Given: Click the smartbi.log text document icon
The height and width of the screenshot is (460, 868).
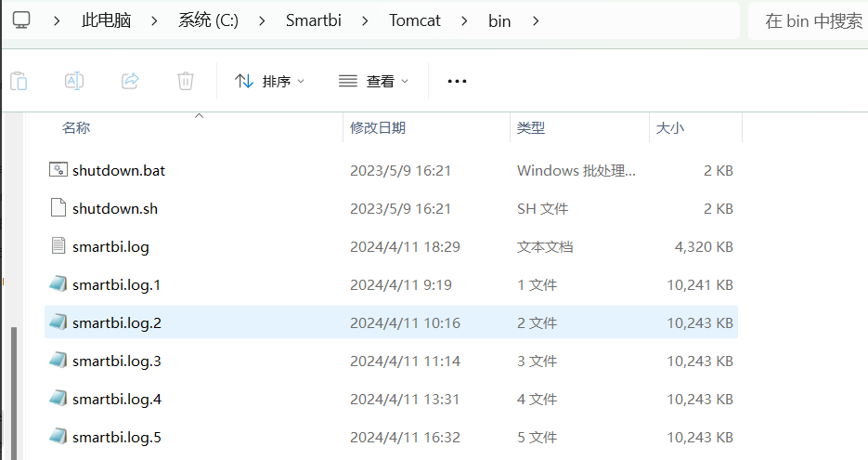Looking at the screenshot, I should (x=58, y=245).
